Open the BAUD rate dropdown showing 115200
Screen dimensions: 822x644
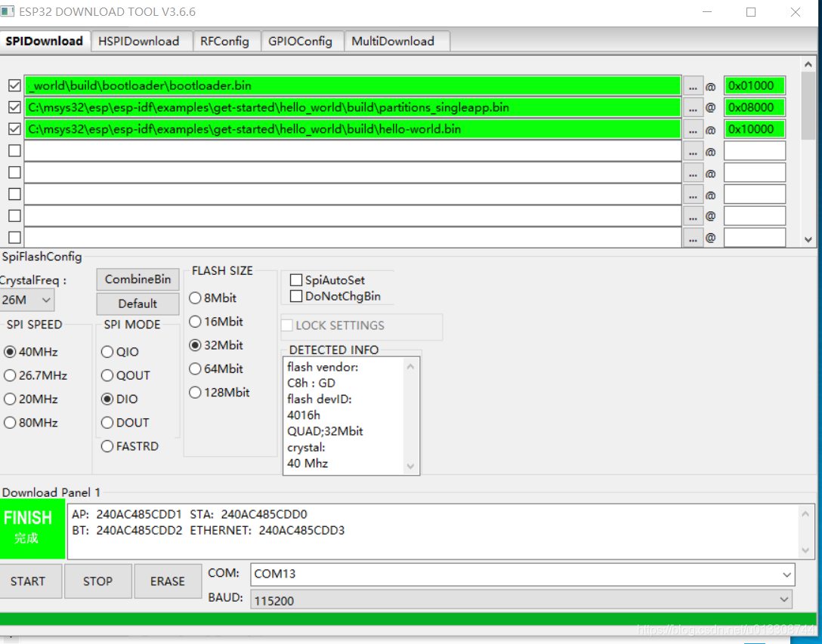coord(521,600)
